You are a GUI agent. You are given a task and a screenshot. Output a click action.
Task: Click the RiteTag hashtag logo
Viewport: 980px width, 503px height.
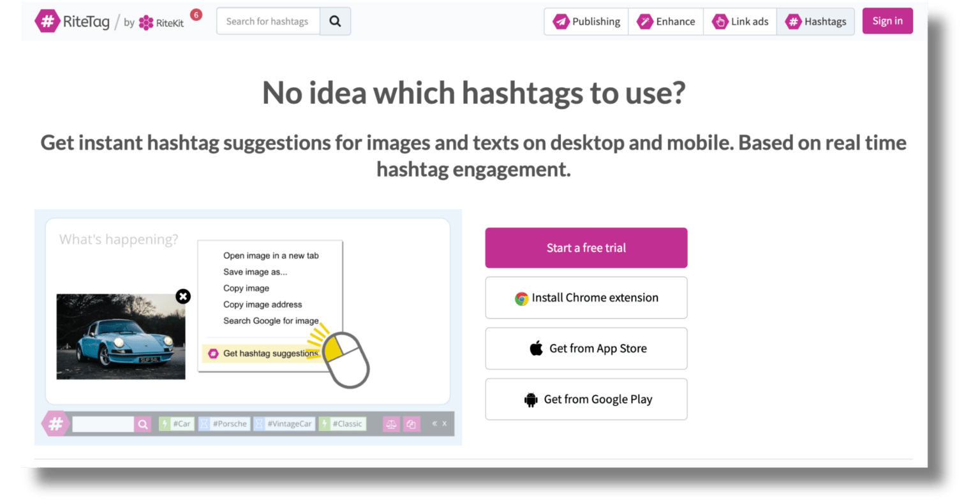[x=48, y=21]
